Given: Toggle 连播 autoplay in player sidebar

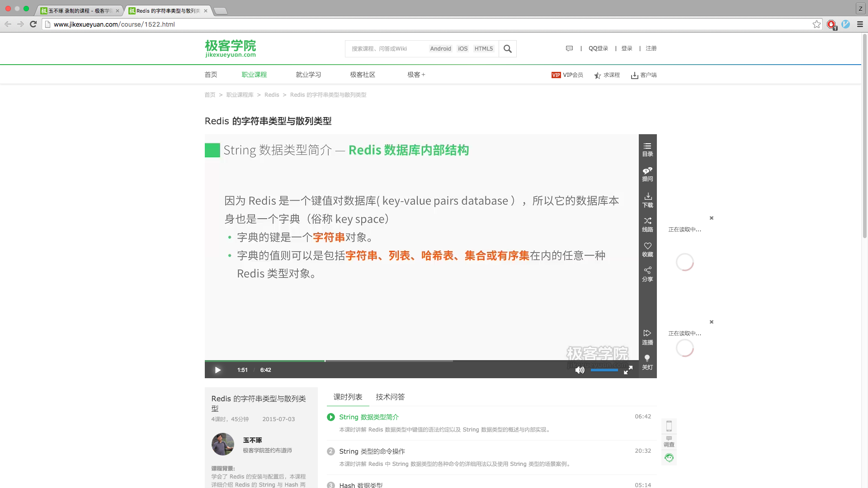Looking at the screenshot, I should 647,337.
